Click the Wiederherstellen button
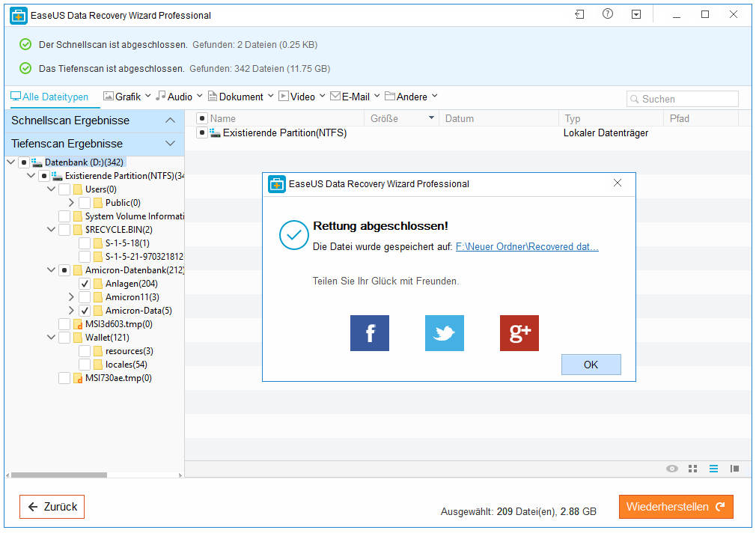This screenshot has height=533, width=756. click(676, 507)
